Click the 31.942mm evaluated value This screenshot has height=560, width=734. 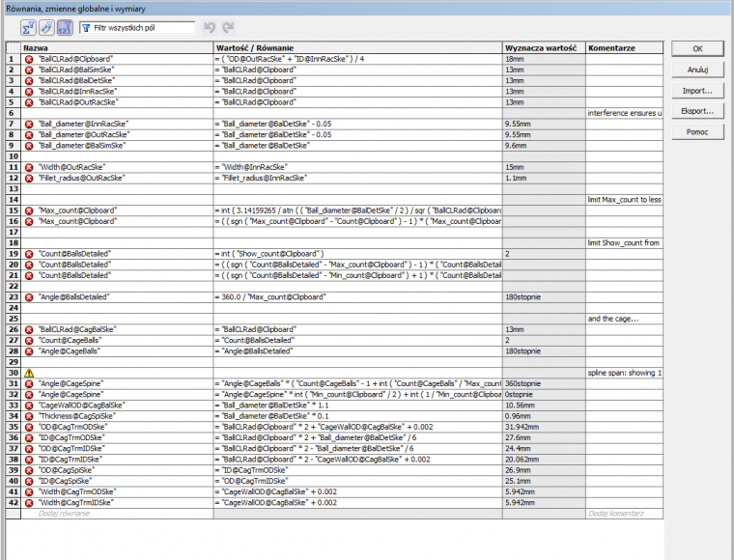click(522, 427)
